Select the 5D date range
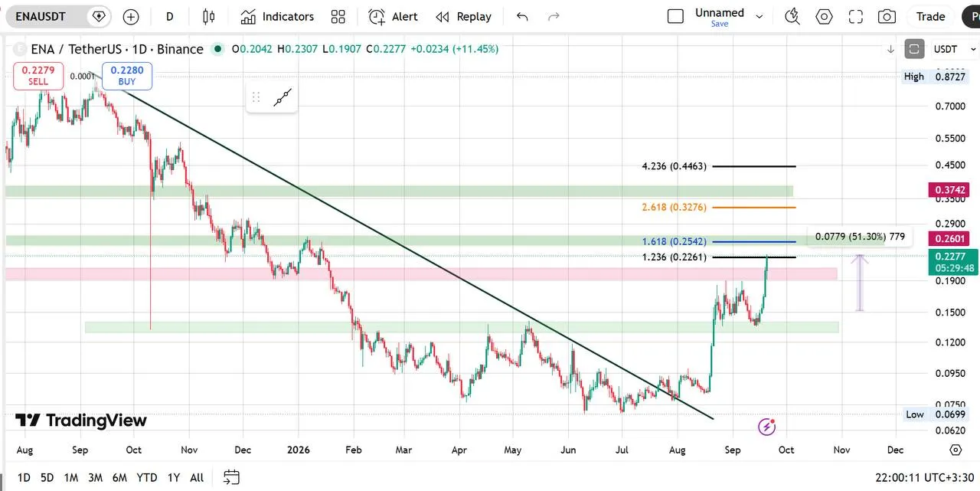Image resolution: width=980 pixels, height=491 pixels. point(47,477)
